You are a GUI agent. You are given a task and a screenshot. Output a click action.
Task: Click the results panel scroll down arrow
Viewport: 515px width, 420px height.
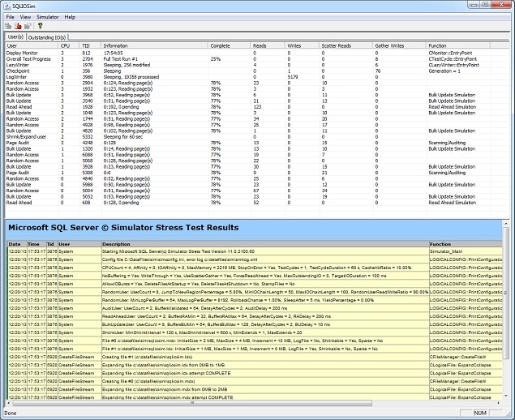coord(506,396)
